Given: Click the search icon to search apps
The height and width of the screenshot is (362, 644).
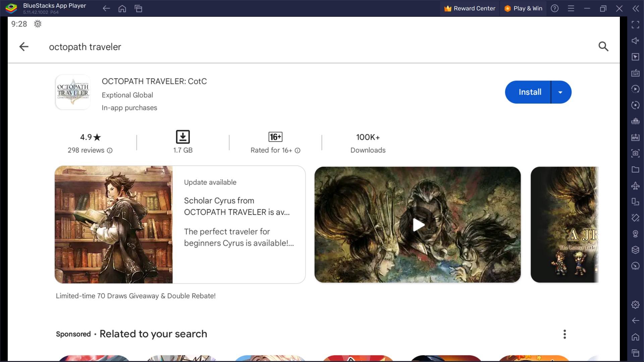Looking at the screenshot, I should [603, 46].
